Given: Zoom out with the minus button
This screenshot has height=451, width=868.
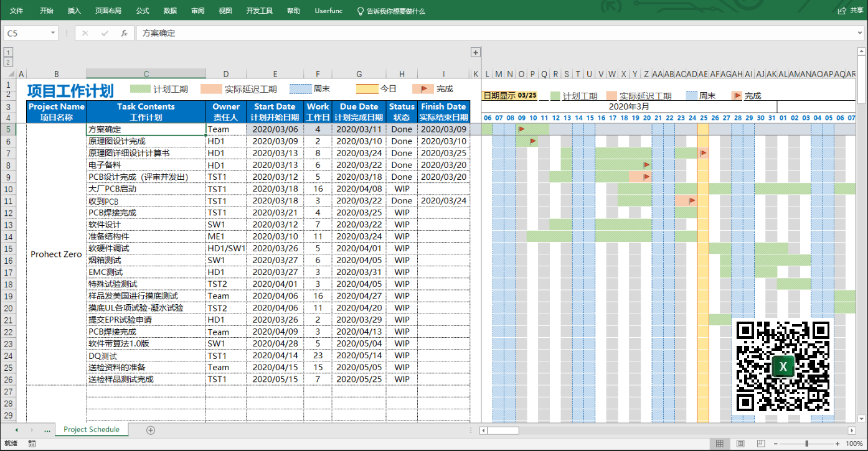Looking at the screenshot, I should coord(776,444).
